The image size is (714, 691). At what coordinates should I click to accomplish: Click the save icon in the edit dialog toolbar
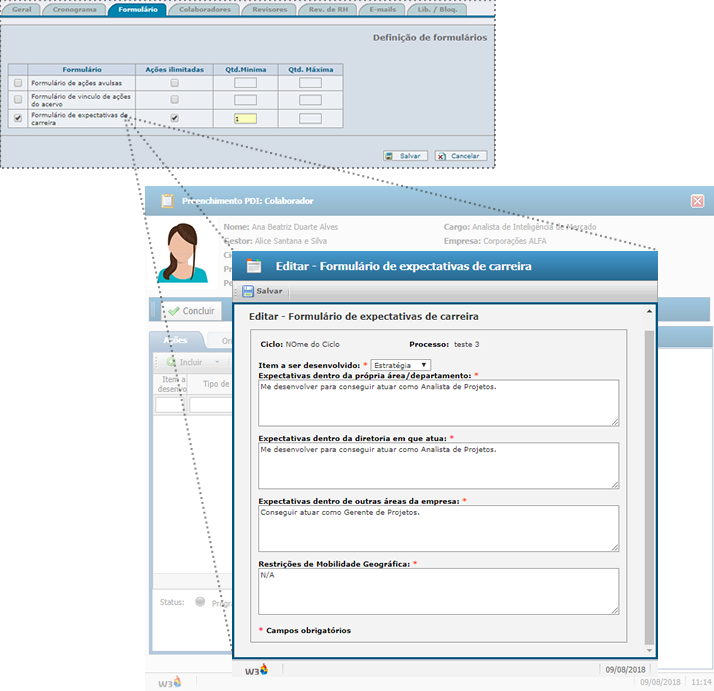pyautogui.click(x=250, y=291)
